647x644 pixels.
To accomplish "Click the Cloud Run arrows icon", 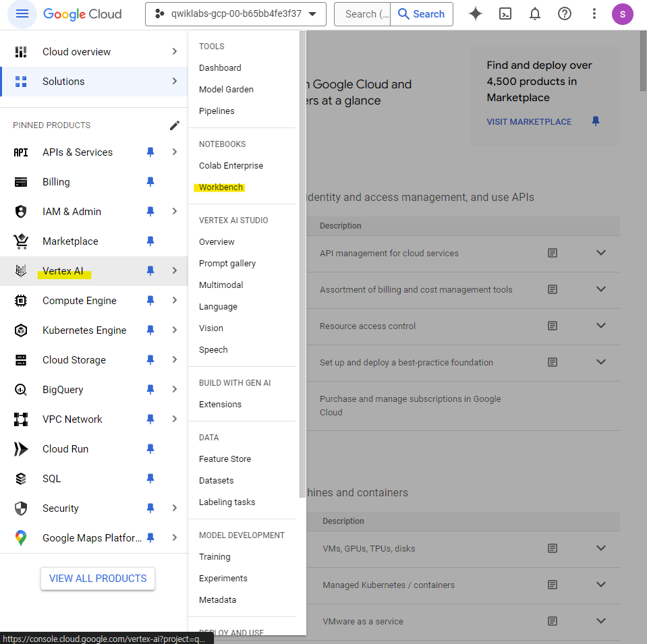I will tap(21, 449).
